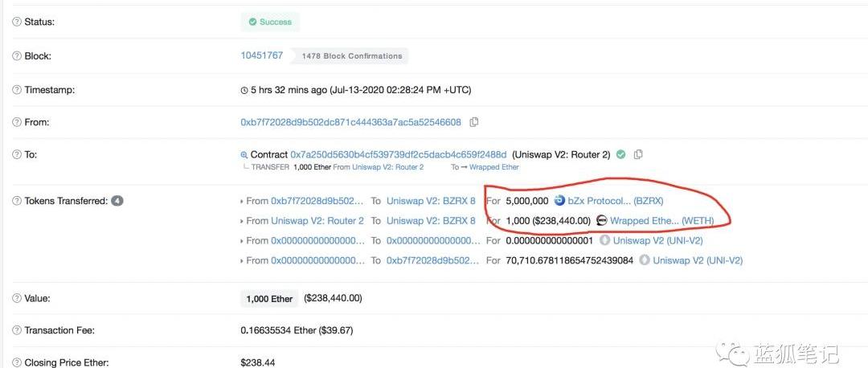The width and height of the screenshot is (868, 368).
Task: Open contract address 0x7a250d5630b4cf link
Action: (398, 154)
